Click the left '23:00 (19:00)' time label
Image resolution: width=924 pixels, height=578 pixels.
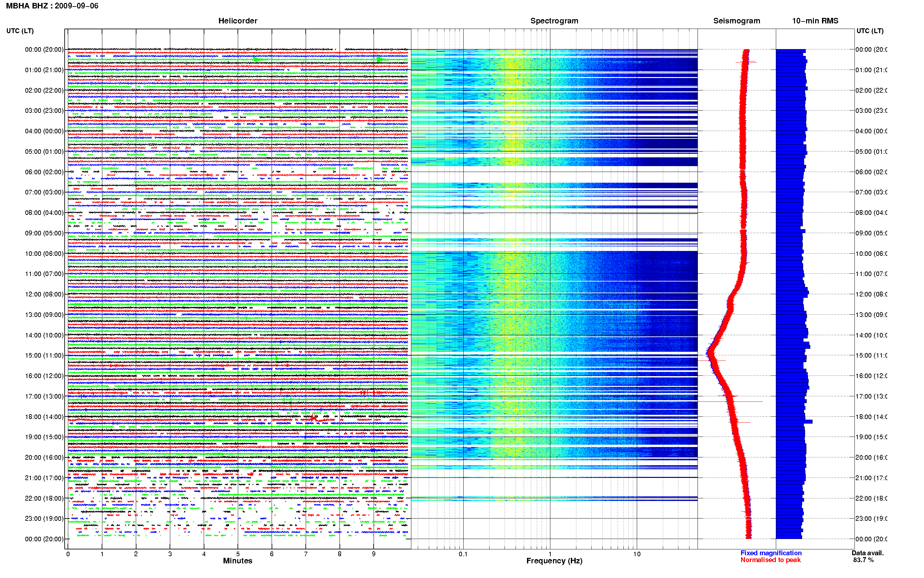tap(44, 519)
